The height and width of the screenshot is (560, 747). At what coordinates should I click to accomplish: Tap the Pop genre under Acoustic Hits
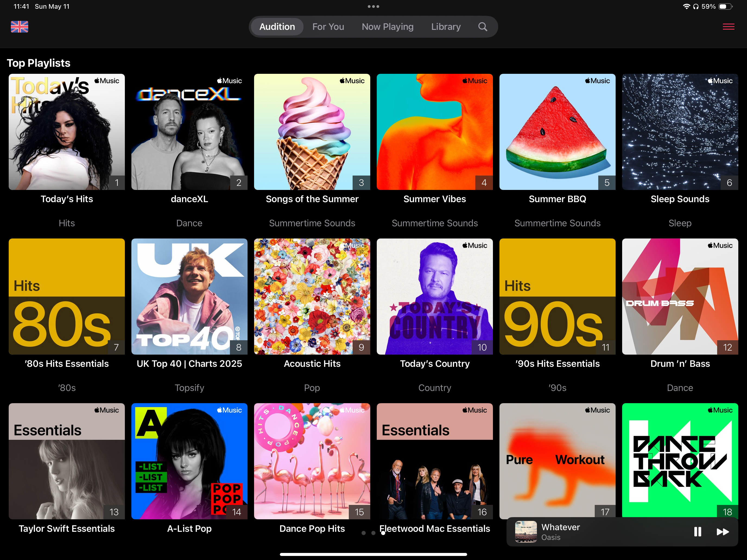[x=312, y=388]
